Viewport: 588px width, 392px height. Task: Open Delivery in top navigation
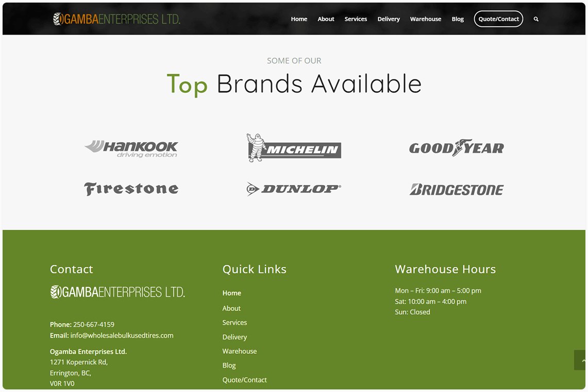click(x=389, y=19)
